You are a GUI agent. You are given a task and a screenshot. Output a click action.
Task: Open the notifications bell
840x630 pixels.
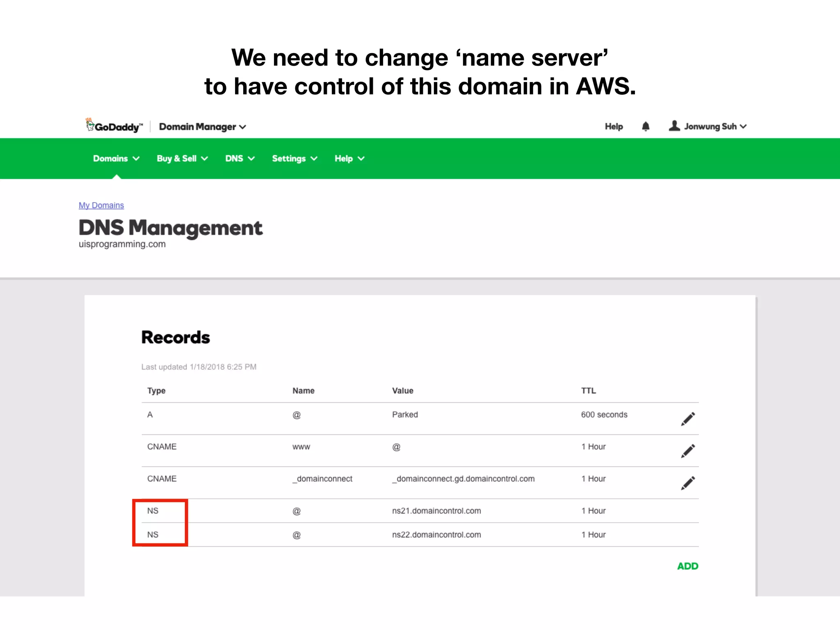(646, 126)
